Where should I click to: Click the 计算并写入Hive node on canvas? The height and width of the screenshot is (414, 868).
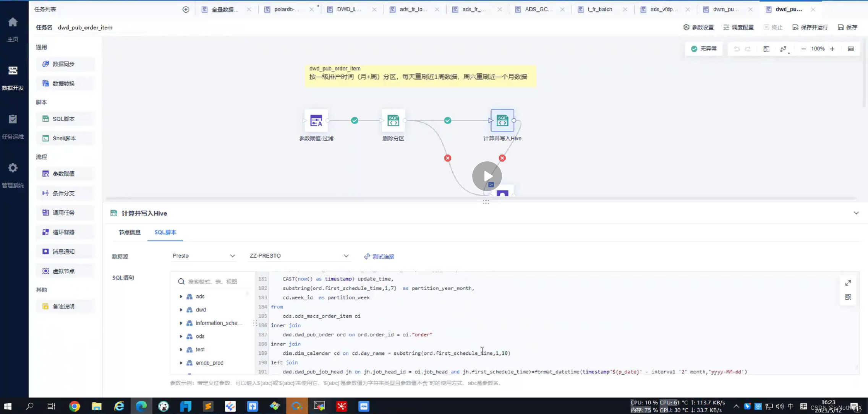click(x=502, y=121)
